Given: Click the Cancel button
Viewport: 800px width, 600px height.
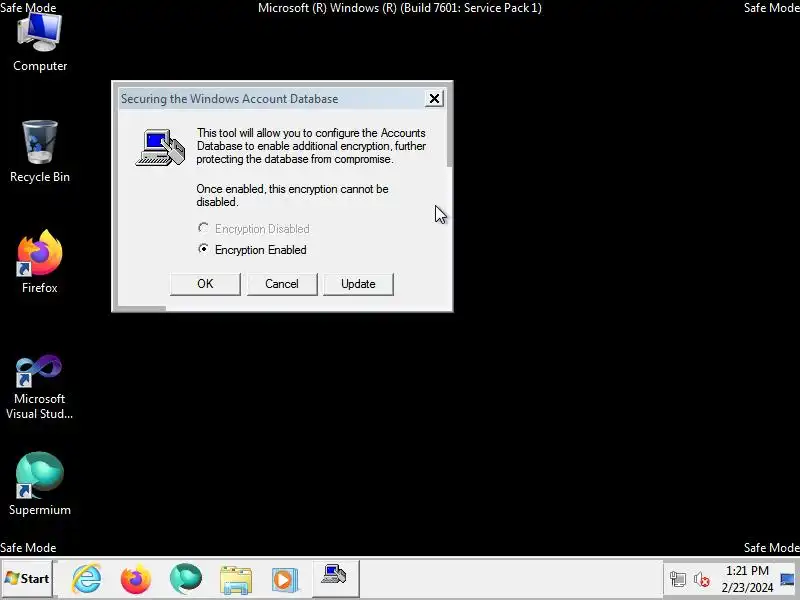Looking at the screenshot, I should pos(282,284).
